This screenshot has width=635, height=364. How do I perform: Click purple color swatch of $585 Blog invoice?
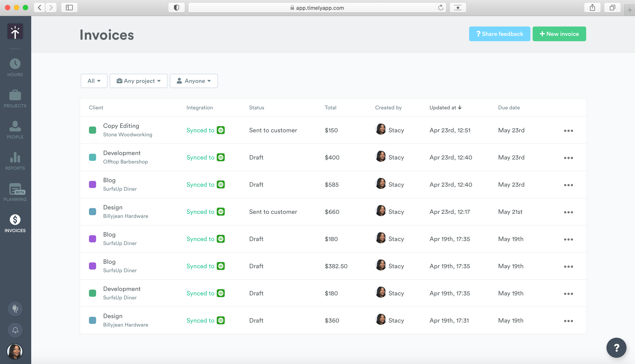point(93,184)
